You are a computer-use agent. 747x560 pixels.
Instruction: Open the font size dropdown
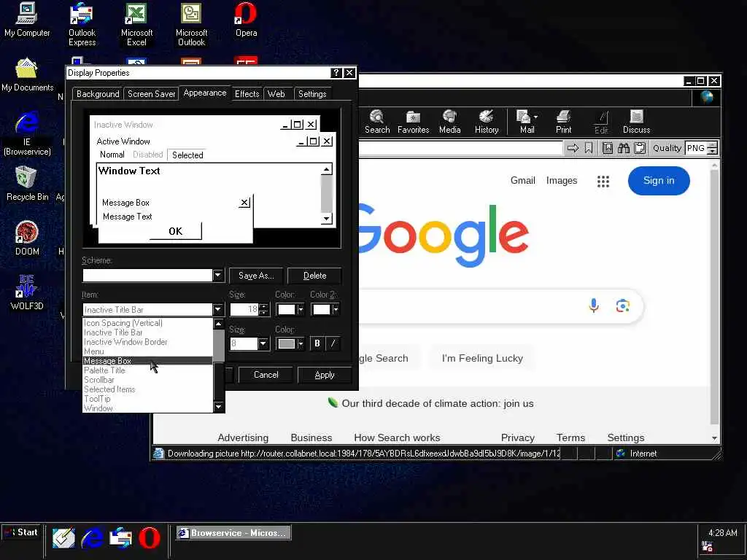[x=263, y=343]
